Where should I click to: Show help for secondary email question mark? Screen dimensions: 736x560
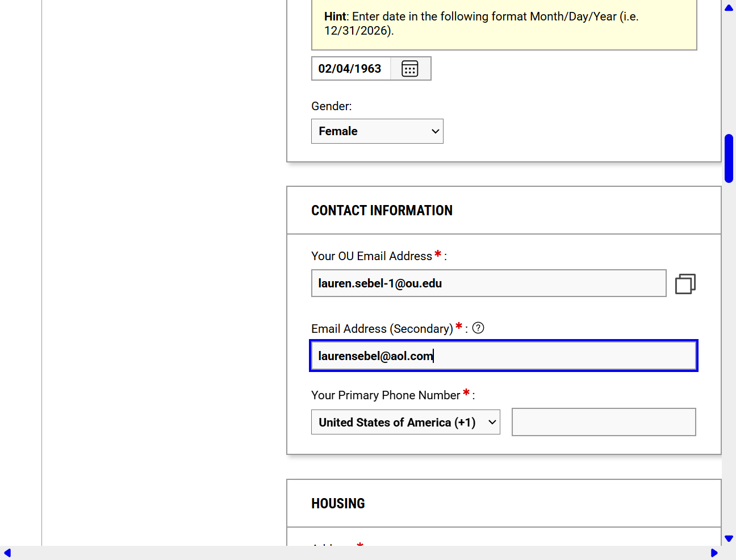pyautogui.click(x=478, y=328)
